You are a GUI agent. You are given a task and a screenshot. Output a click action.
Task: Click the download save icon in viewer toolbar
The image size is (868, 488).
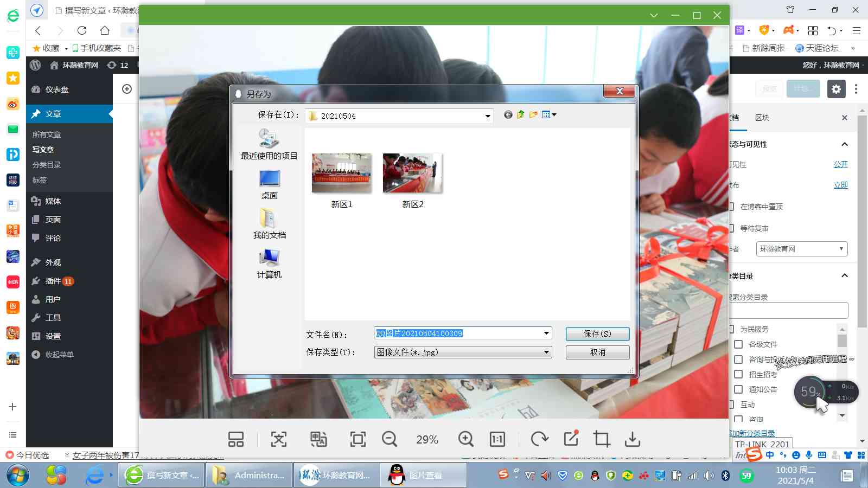coord(632,439)
